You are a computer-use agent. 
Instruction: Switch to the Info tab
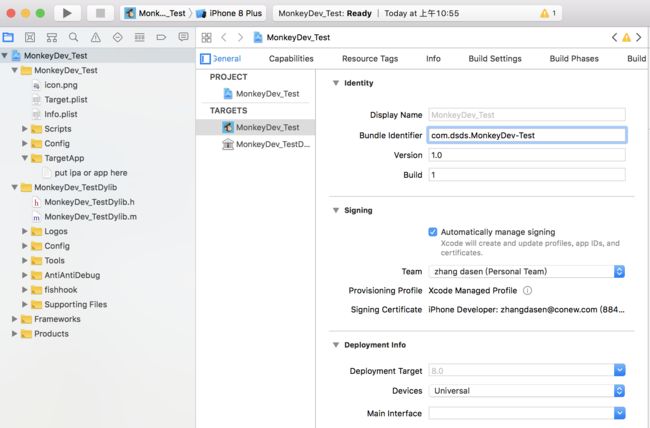[x=433, y=59]
